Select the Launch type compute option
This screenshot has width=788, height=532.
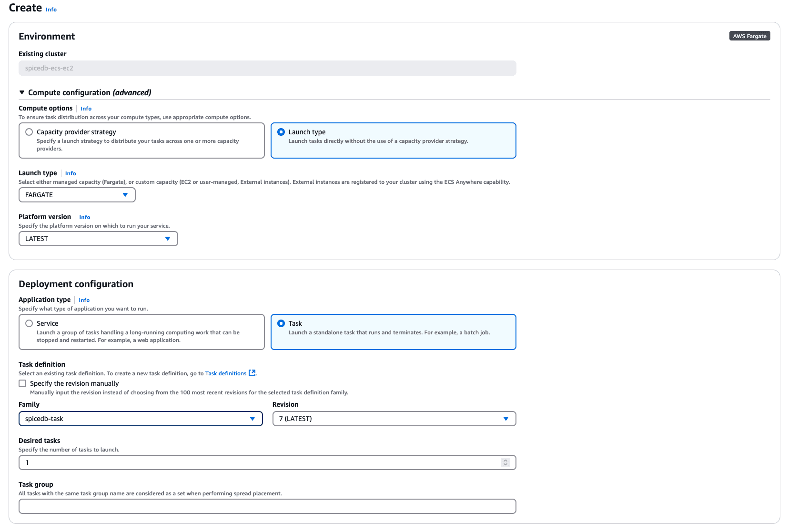pyautogui.click(x=281, y=132)
